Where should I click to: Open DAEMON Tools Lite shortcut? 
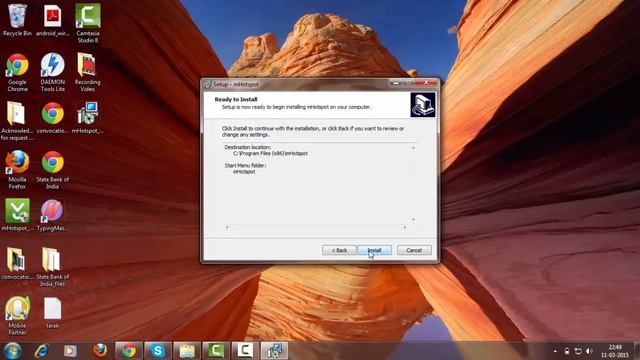point(53,72)
